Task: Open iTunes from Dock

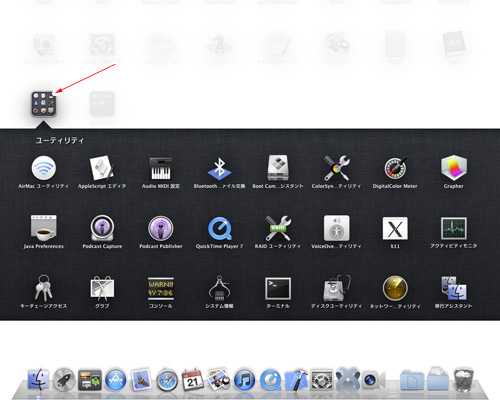Action: tap(244, 380)
